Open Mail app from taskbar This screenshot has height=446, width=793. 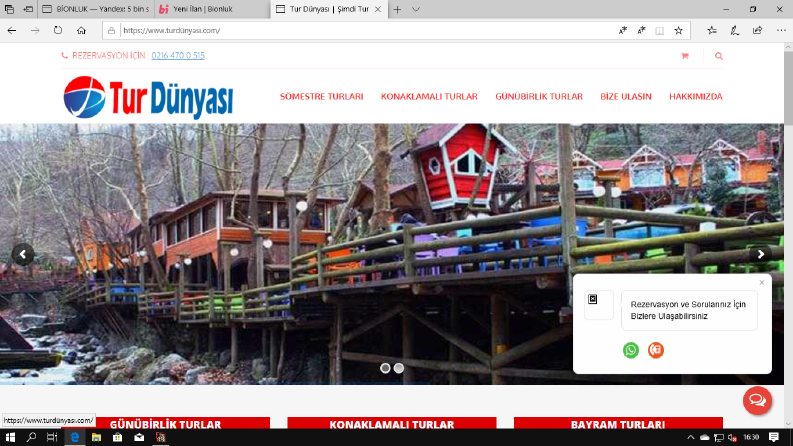click(x=139, y=437)
